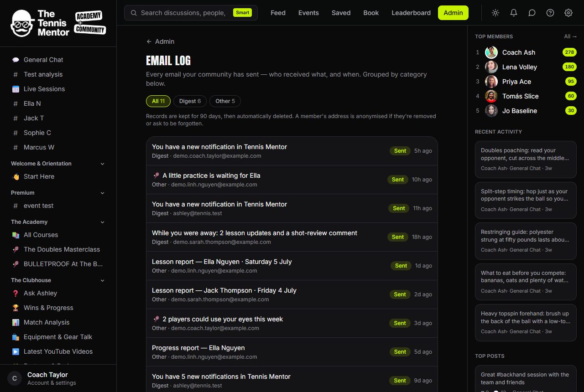Click the Match Analysis chart icon
Viewport: 584px width, 392px height.
coord(16,322)
